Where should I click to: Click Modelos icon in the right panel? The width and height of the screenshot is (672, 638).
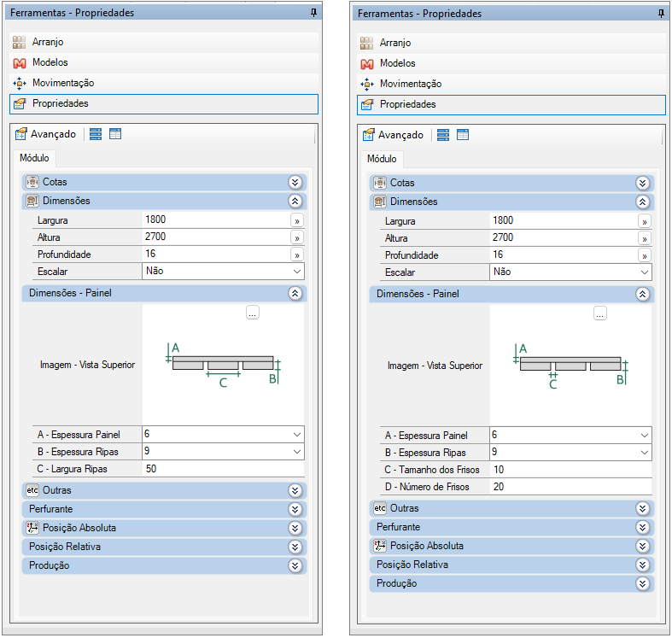click(x=367, y=63)
